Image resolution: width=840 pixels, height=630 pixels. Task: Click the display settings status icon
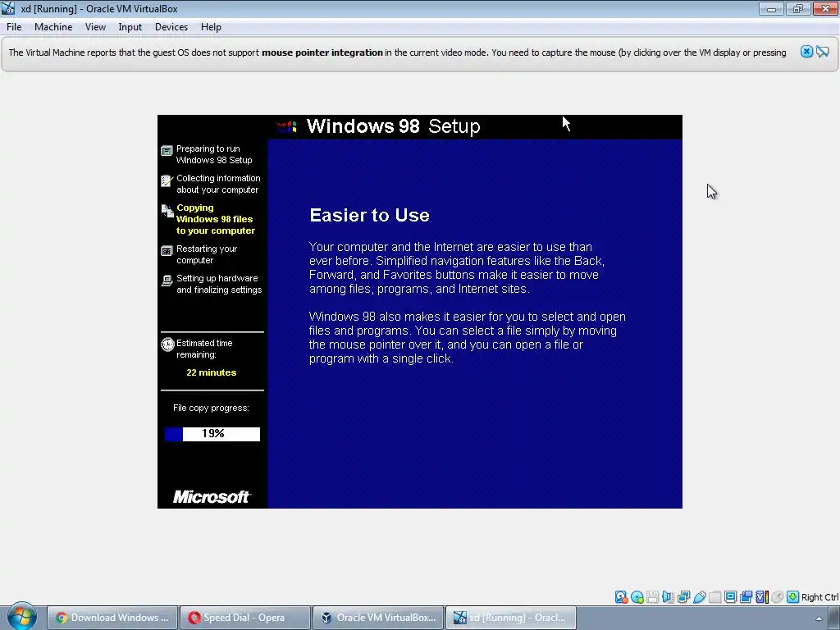click(x=730, y=597)
